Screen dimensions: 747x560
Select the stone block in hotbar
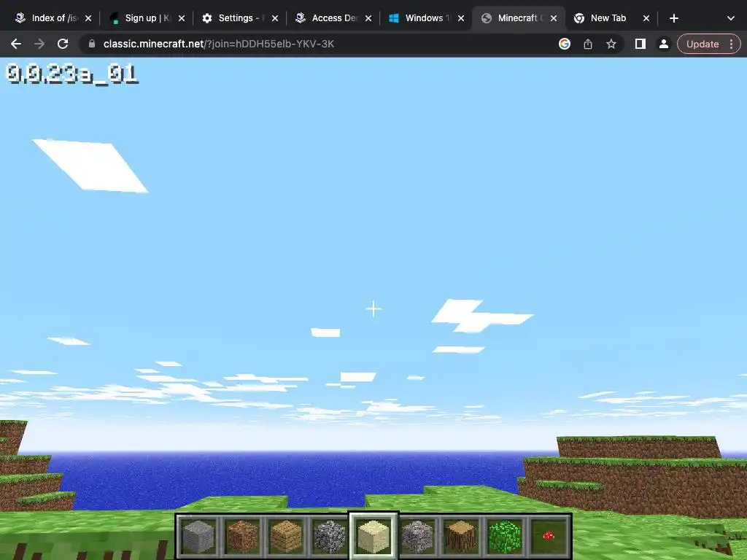pyautogui.click(x=198, y=536)
